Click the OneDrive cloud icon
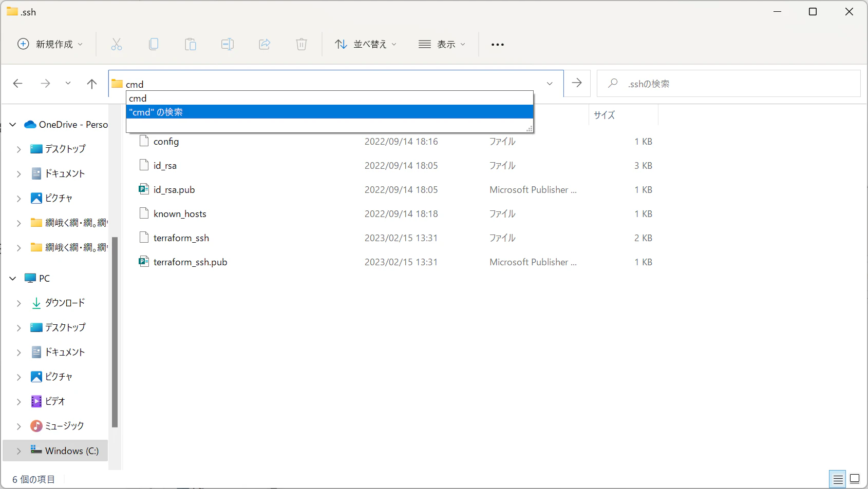Image resolution: width=868 pixels, height=489 pixels. [30, 125]
